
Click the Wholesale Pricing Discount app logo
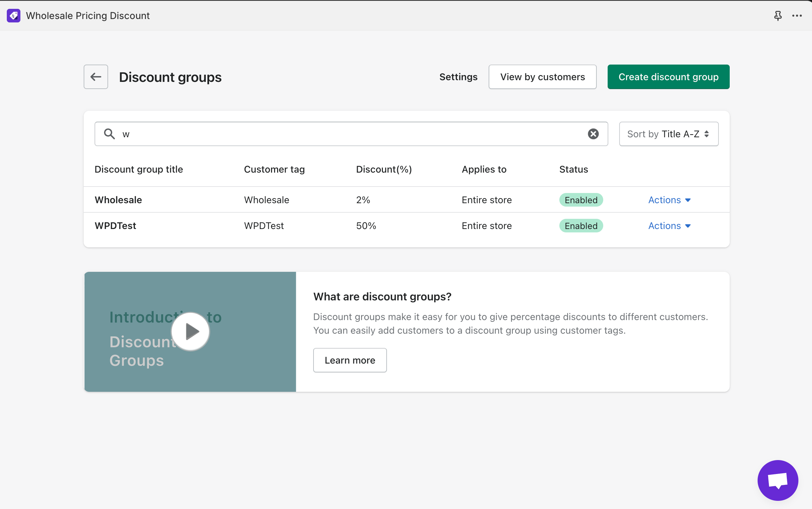pos(14,16)
